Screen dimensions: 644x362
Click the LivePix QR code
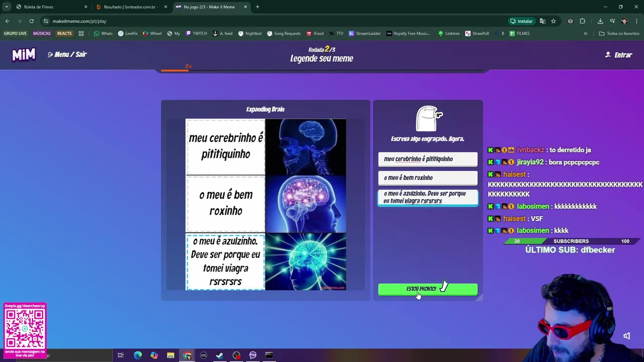click(25, 329)
